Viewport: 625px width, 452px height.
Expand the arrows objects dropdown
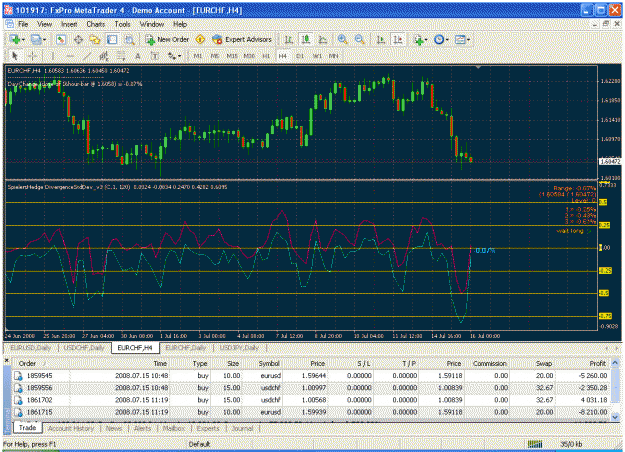pyautogui.click(x=179, y=56)
